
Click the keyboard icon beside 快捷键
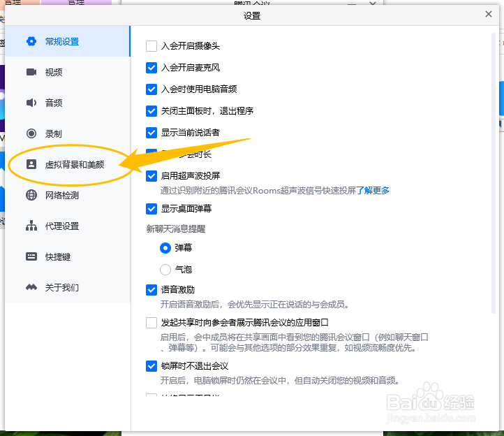tap(31, 256)
